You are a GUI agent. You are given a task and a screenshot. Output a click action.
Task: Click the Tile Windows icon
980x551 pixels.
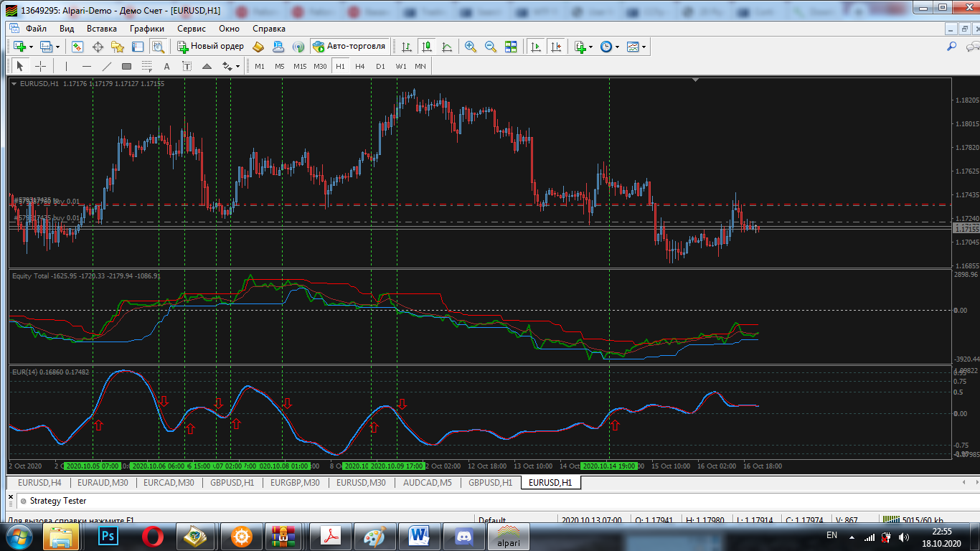(511, 47)
